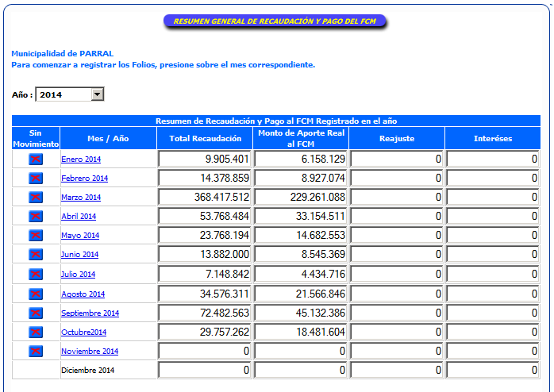Select the Aporte field with 8.545.369

[x=301, y=255]
